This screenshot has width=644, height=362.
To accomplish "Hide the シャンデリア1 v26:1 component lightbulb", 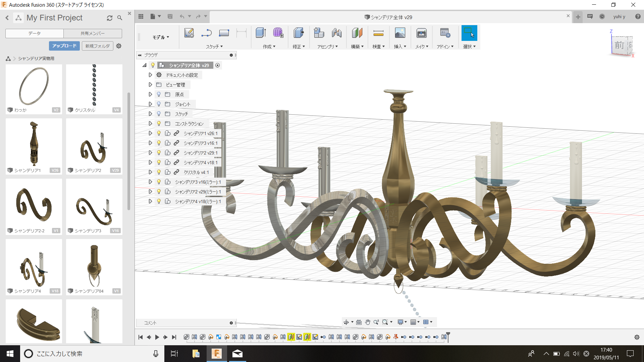I will pos(159,133).
